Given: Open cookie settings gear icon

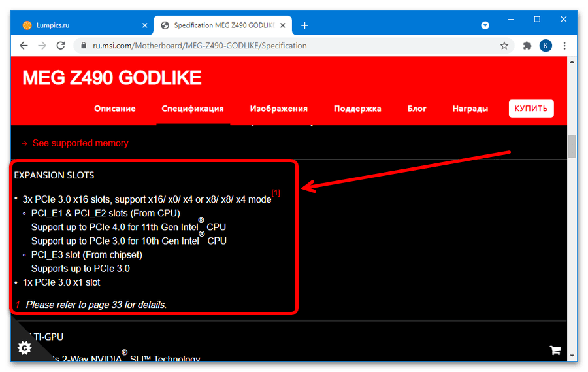Looking at the screenshot, I should [24, 348].
